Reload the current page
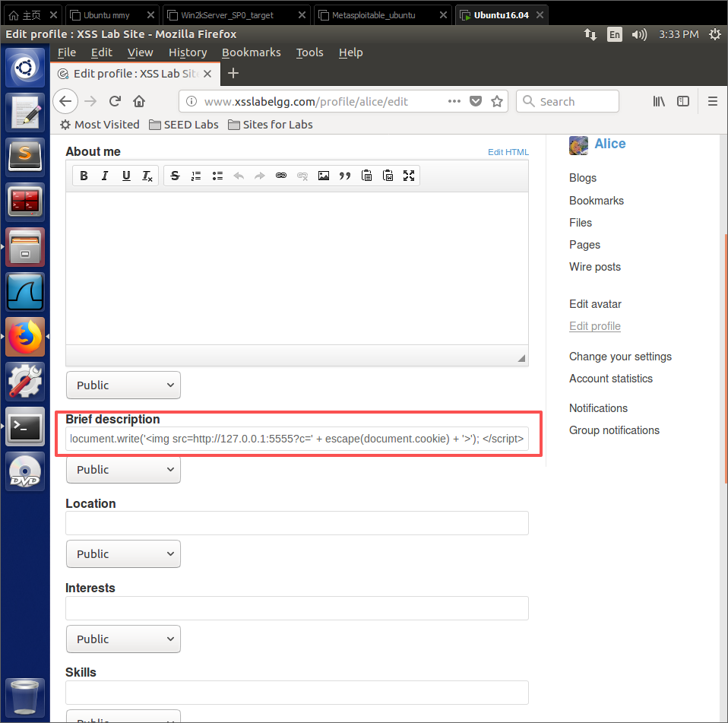The image size is (728, 723). click(x=116, y=101)
